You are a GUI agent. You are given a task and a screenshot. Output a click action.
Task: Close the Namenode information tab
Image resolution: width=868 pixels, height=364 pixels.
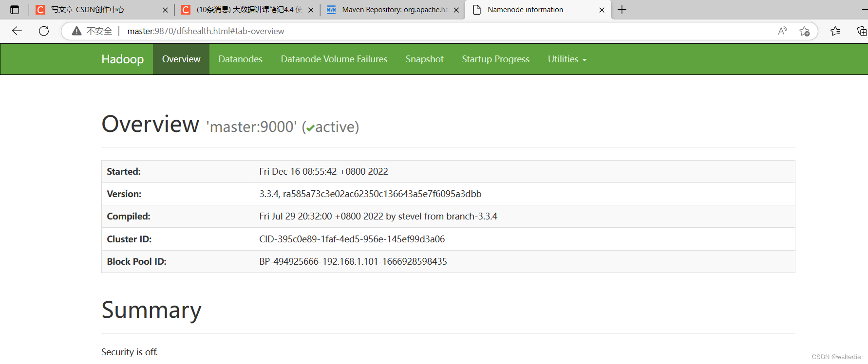click(x=602, y=10)
